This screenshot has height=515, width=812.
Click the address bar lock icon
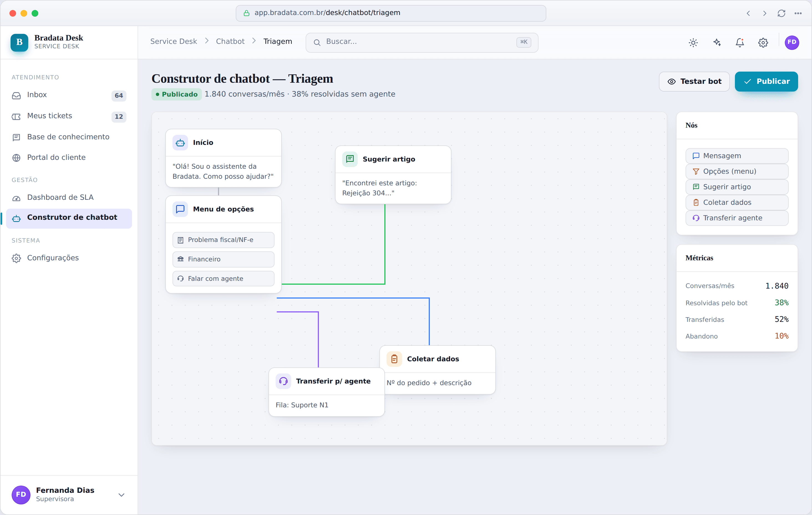(x=247, y=13)
